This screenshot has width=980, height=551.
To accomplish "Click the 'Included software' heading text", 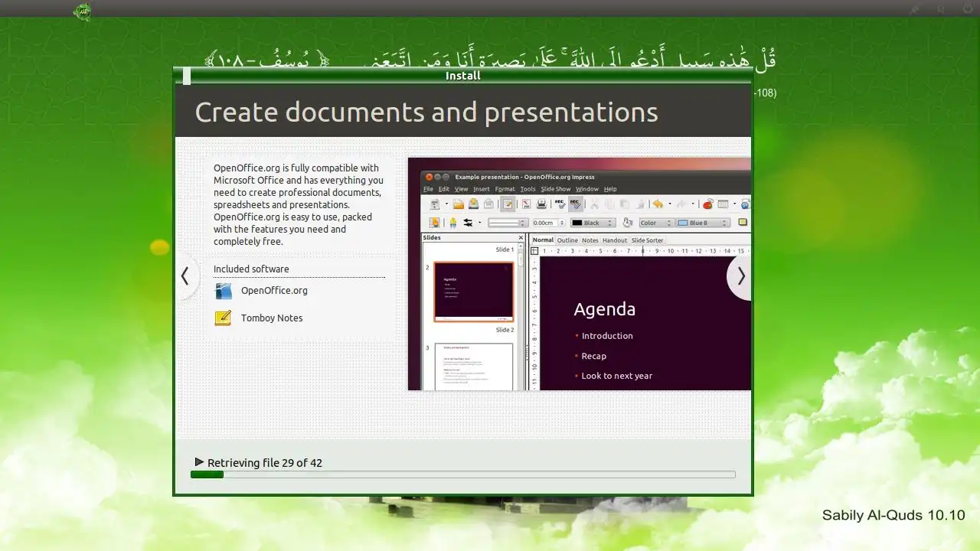I will point(251,269).
